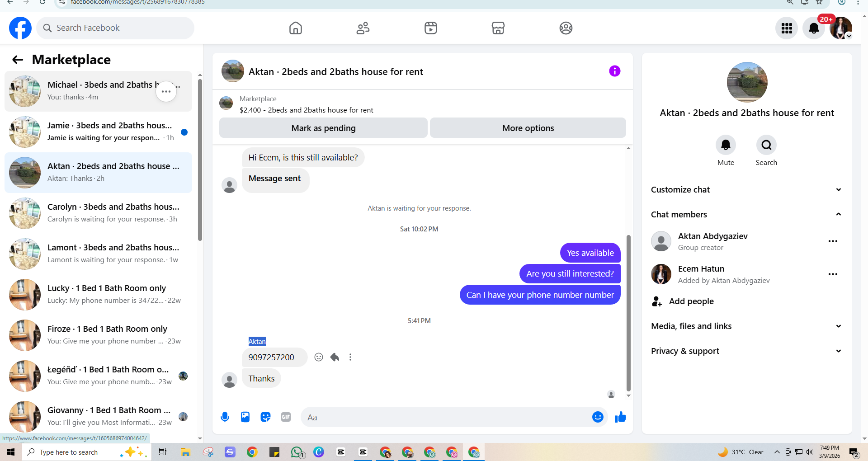Screen dimensions: 868x461
Task: Open options for Ecem Hatun member
Action: 833,274
